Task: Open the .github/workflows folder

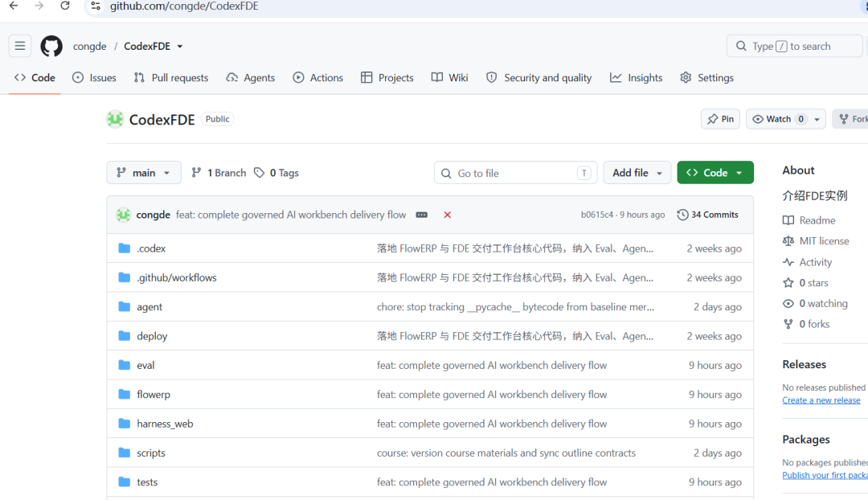Action: (177, 277)
